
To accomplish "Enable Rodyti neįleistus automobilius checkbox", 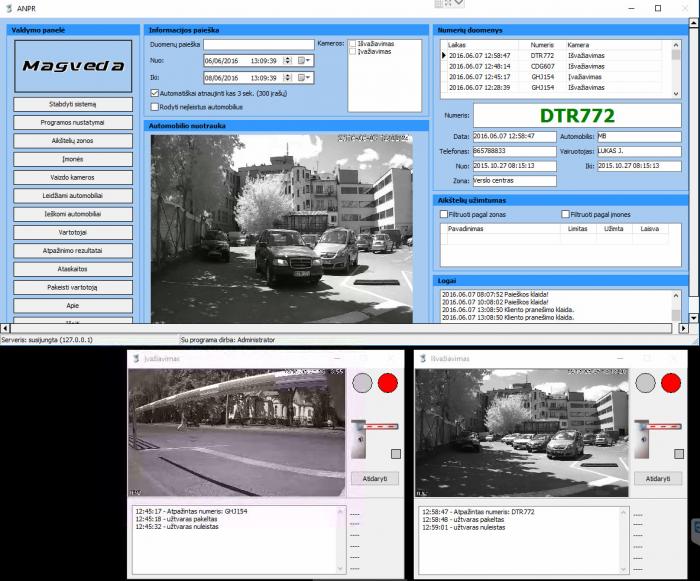I will [x=154, y=106].
